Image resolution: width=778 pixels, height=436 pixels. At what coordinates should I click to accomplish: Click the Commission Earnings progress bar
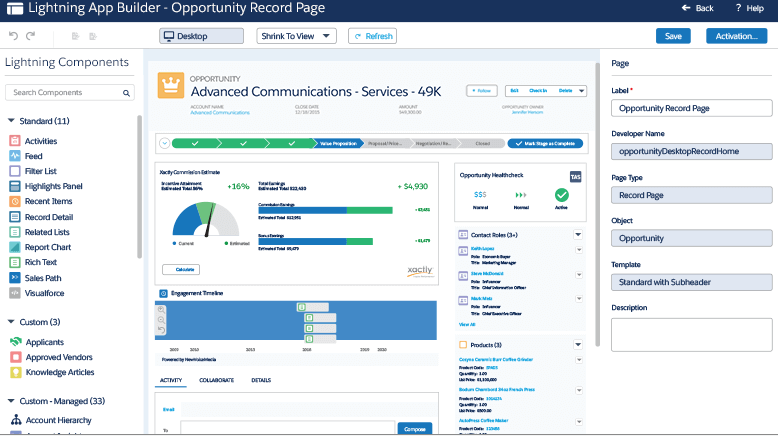click(325, 210)
